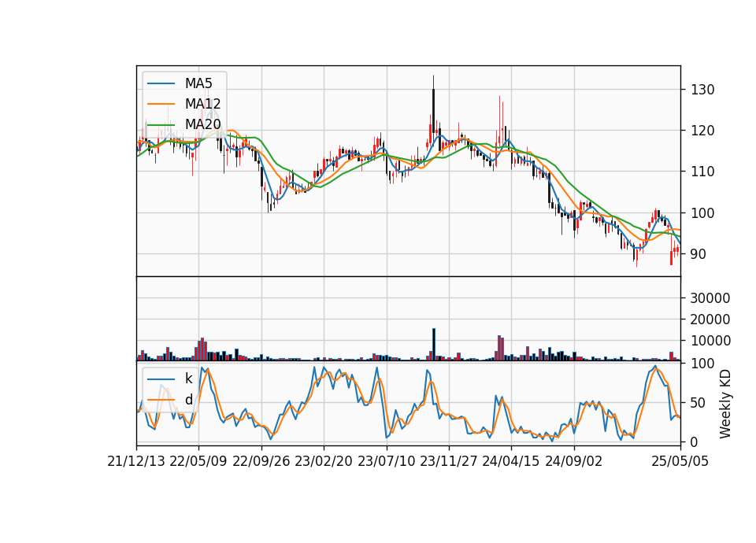Click the 23/11/27 date label

click(x=449, y=462)
